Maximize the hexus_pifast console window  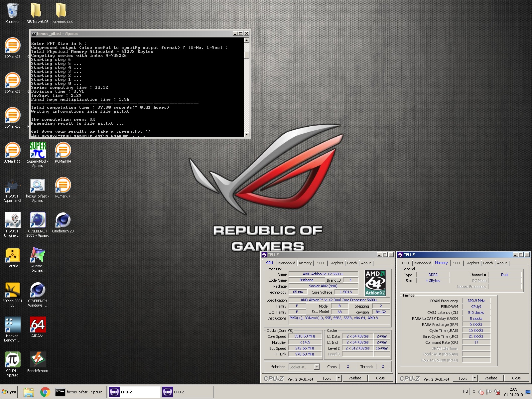pos(240,34)
